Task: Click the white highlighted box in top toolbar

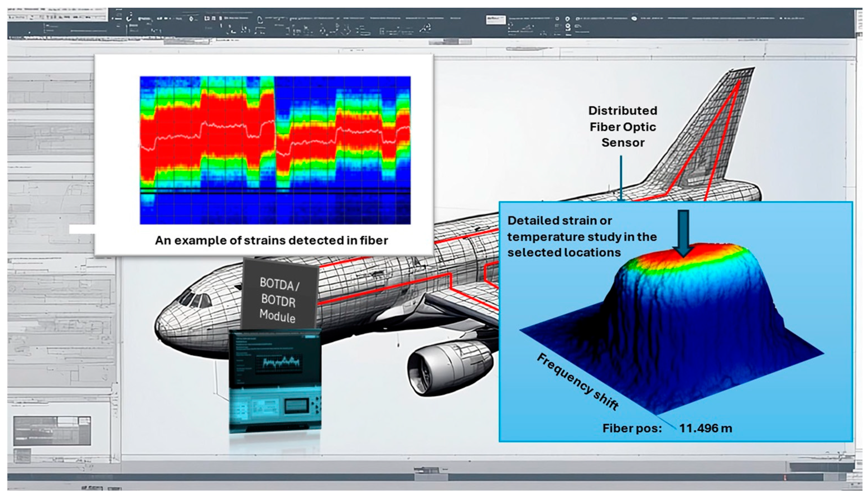Action: [496, 20]
